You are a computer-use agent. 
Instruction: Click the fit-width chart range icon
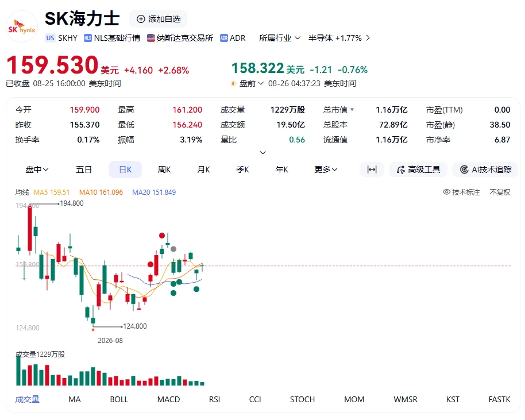click(x=372, y=169)
